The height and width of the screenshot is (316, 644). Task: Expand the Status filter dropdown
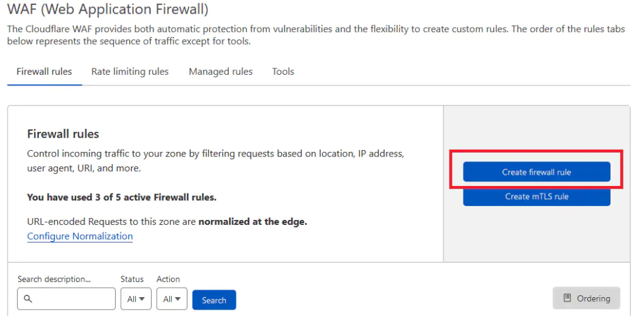[135, 299]
